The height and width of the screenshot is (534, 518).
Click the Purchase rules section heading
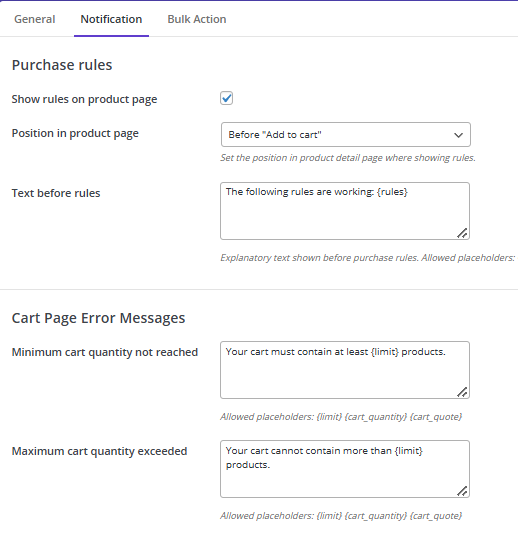click(x=62, y=65)
